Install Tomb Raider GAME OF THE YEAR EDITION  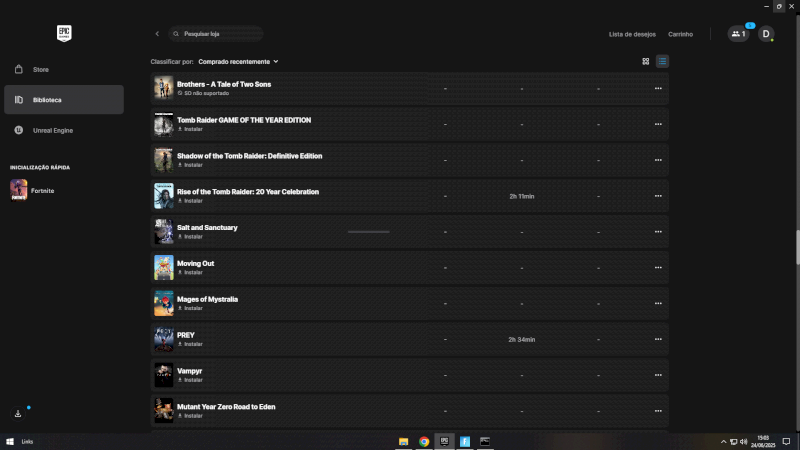tap(192, 129)
